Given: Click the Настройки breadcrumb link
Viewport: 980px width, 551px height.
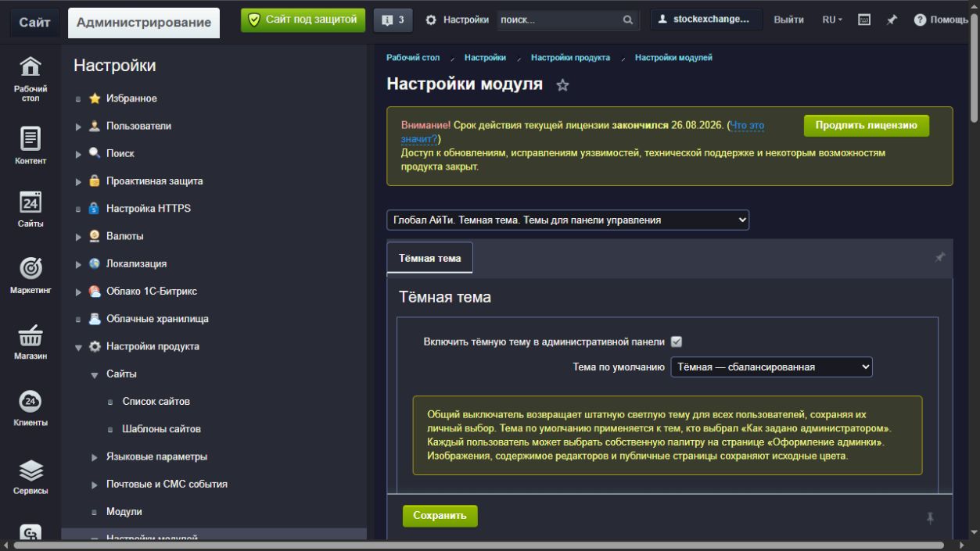Looking at the screenshot, I should click(485, 58).
